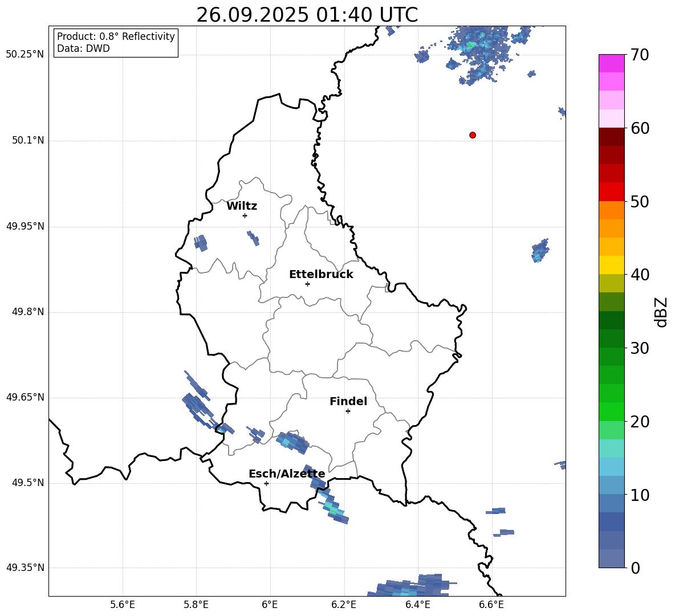Screen dimensions: 675x616
Task: Click the Findel station label
Action: tap(348, 401)
